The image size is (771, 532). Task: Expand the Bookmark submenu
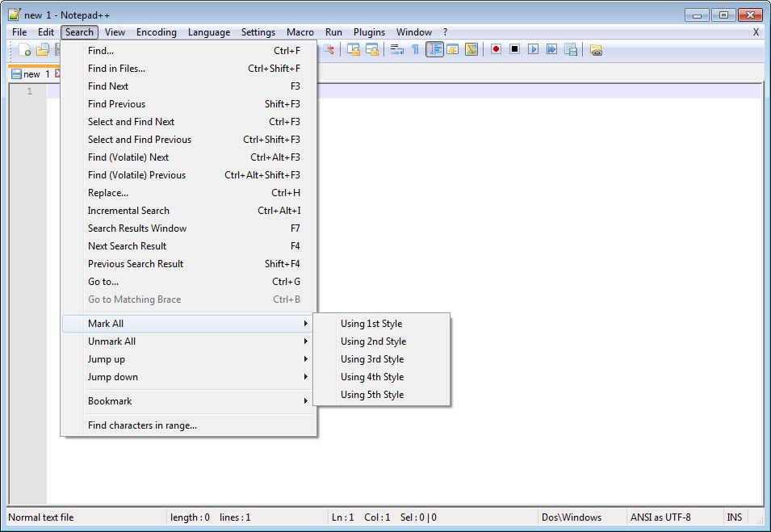point(189,400)
